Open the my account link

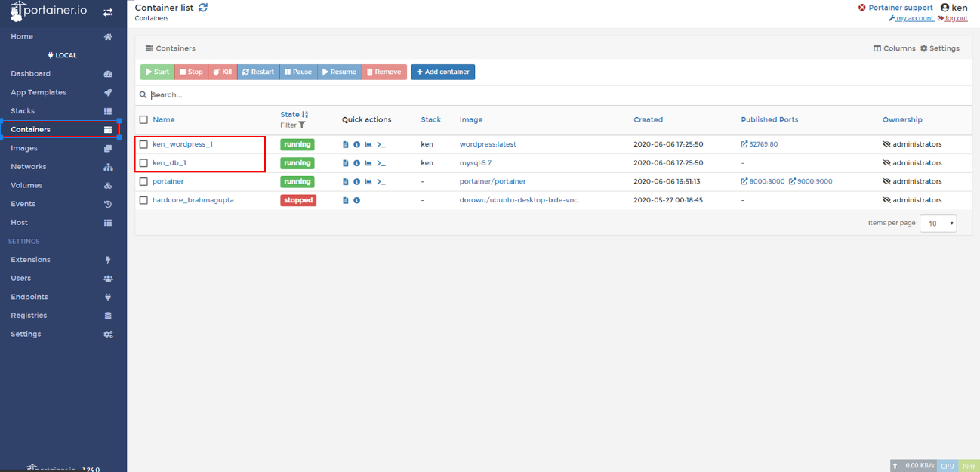pos(911,18)
